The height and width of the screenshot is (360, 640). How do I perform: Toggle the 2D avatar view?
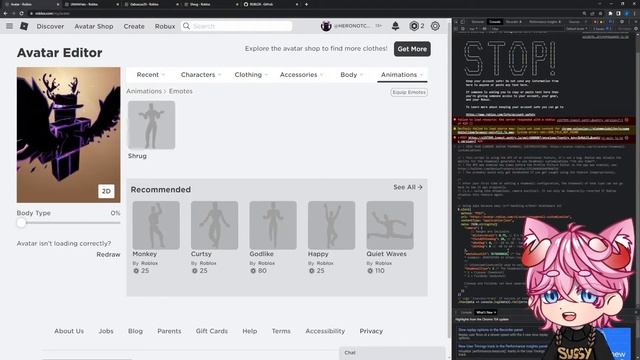pyautogui.click(x=106, y=191)
